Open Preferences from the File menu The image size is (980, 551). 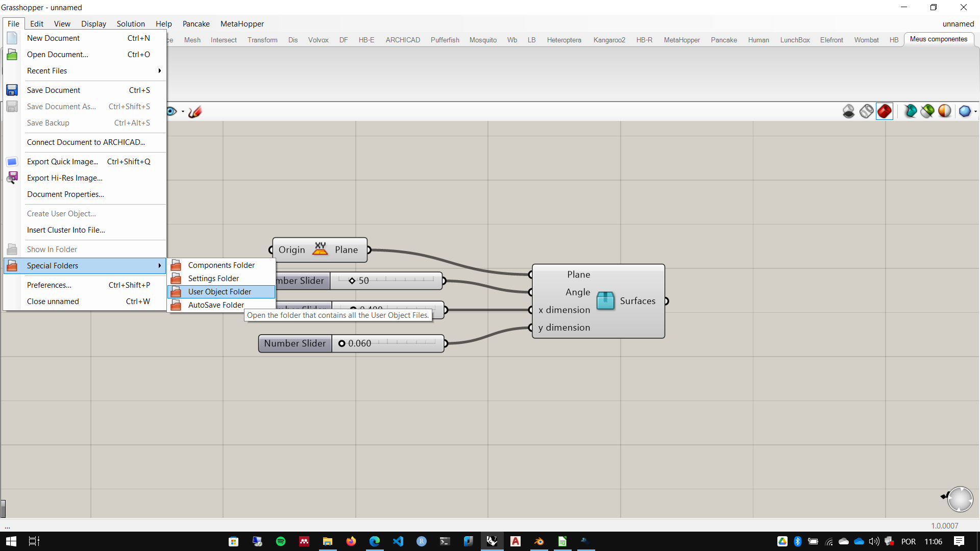pos(85,285)
